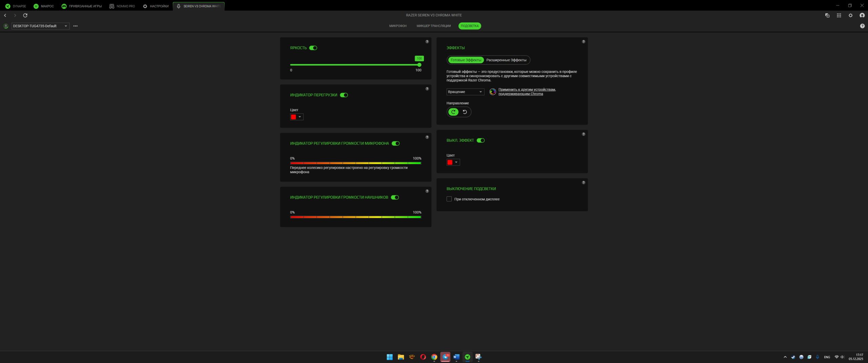
Task: Click the RAZER SEIREN V3 CHROMA WHITE title
Action: tap(434, 15)
